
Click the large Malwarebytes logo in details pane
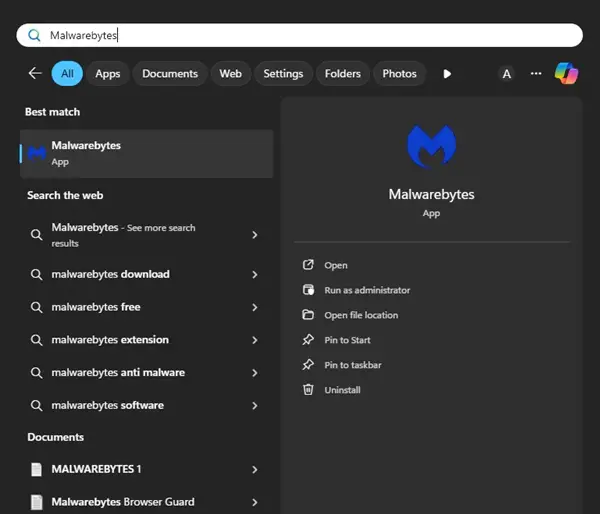[431, 147]
